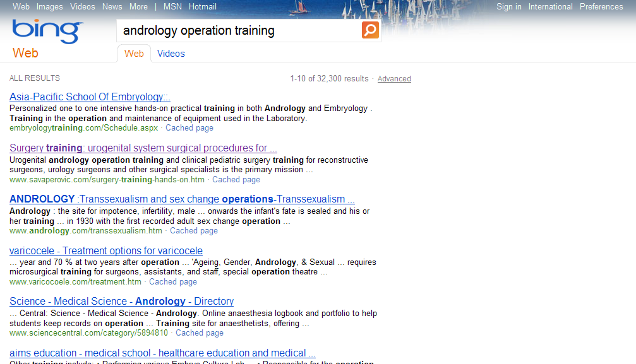The height and width of the screenshot is (364, 636).
Task: Expand the More menu in top bar
Action: (138, 7)
